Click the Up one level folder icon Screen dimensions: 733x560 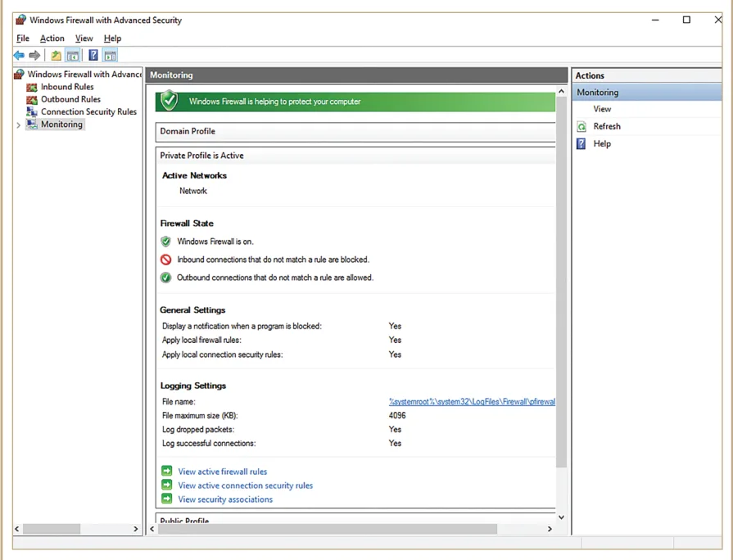(x=56, y=56)
